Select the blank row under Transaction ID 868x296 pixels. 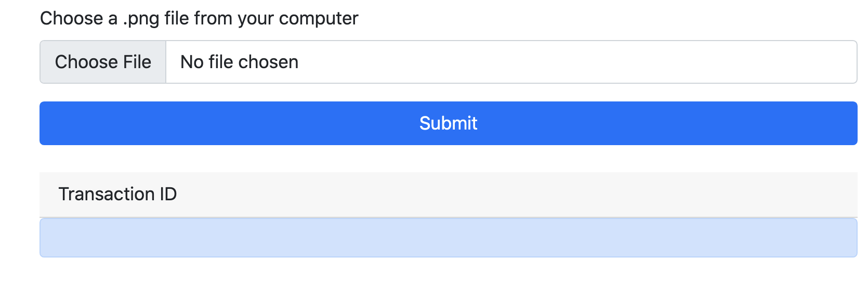tap(448, 238)
